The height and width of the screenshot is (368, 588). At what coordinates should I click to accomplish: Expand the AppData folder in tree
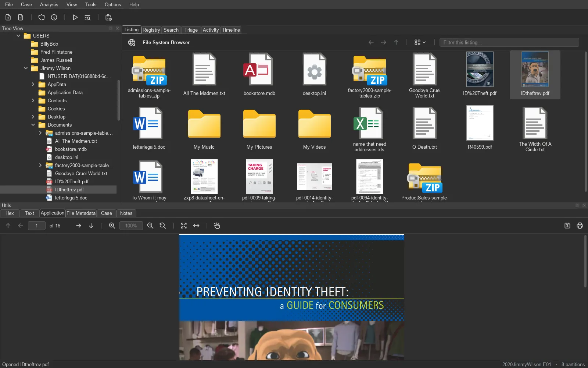(x=33, y=84)
